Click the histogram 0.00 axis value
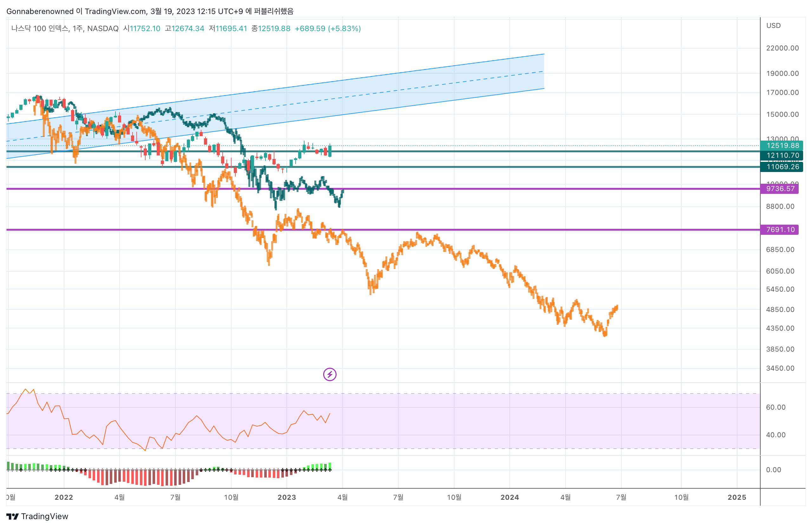Screen dimensions: 812x528 [x=773, y=470]
